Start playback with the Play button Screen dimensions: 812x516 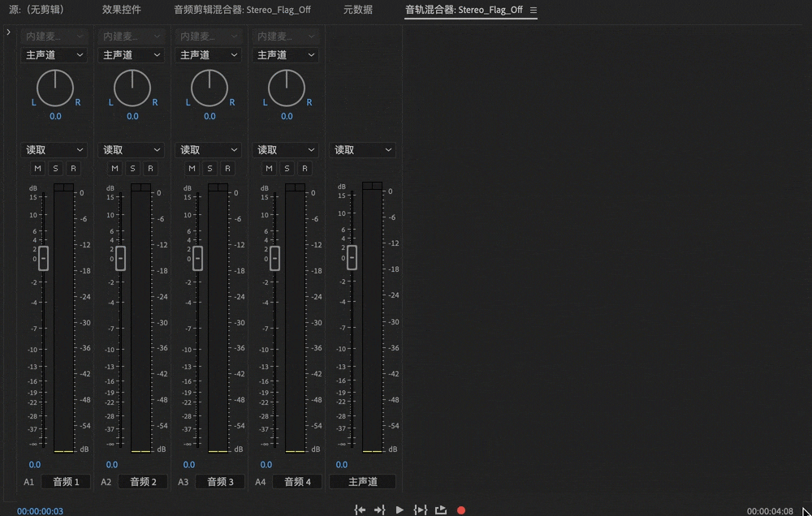tap(400, 510)
